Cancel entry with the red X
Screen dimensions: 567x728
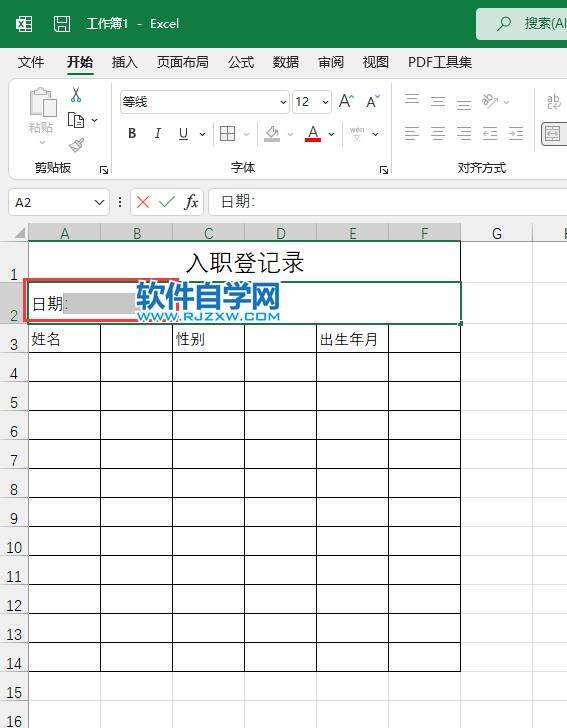(x=143, y=202)
